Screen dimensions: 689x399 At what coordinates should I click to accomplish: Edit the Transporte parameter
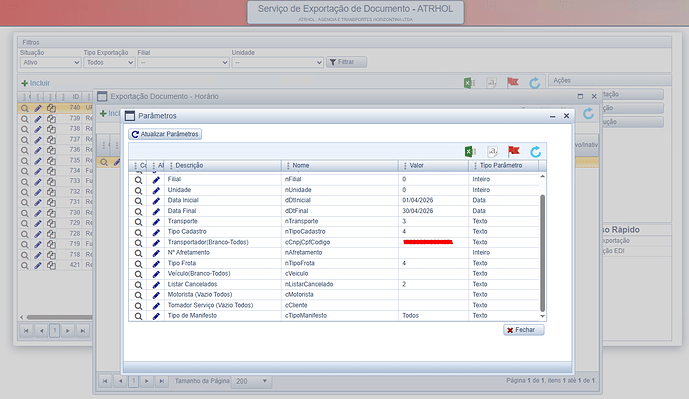pos(156,222)
